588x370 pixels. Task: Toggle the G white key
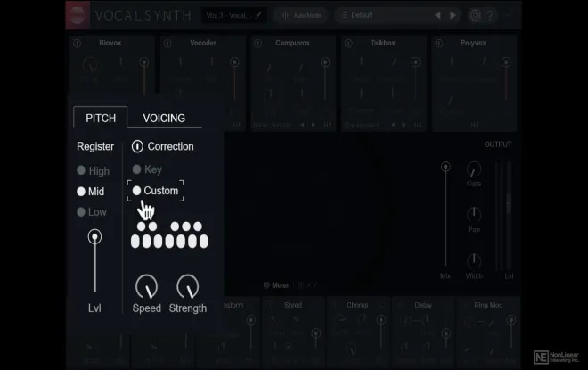point(181,242)
